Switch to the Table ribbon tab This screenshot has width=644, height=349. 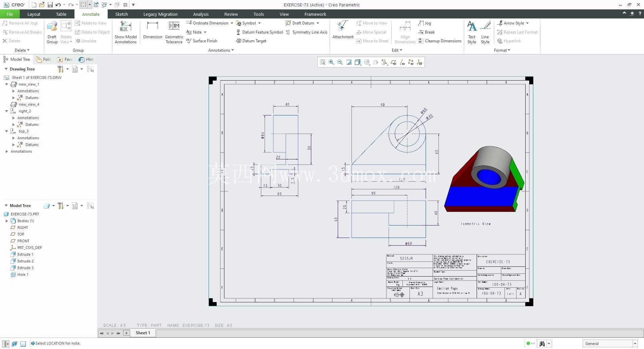(x=61, y=14)
